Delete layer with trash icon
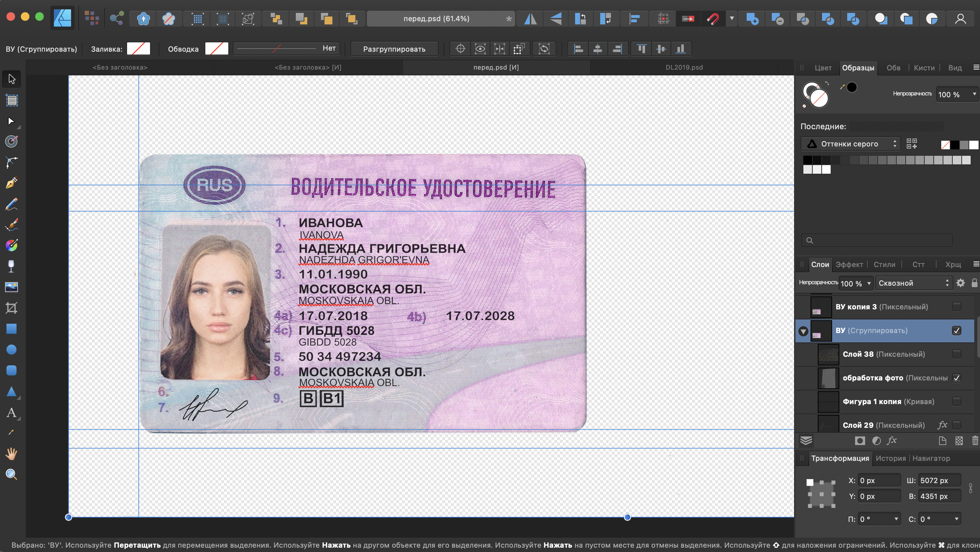 [975, 441]
